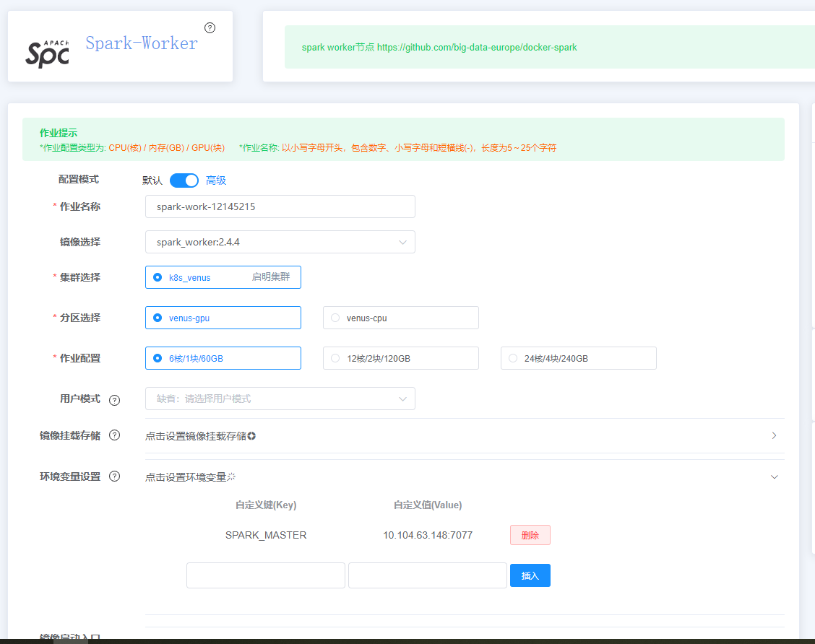Click the help icon beside Spark-Worker title
This screenshot has height=644, width=815.
click(x=210, y=28)
